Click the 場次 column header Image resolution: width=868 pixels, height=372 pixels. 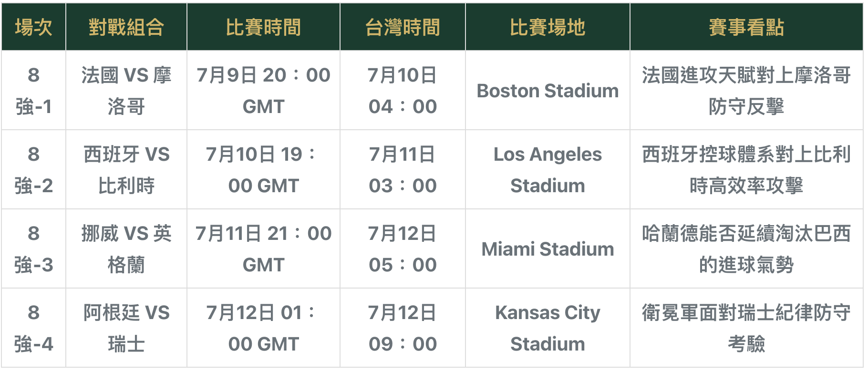pyautogui.click(x=33, y=27)
